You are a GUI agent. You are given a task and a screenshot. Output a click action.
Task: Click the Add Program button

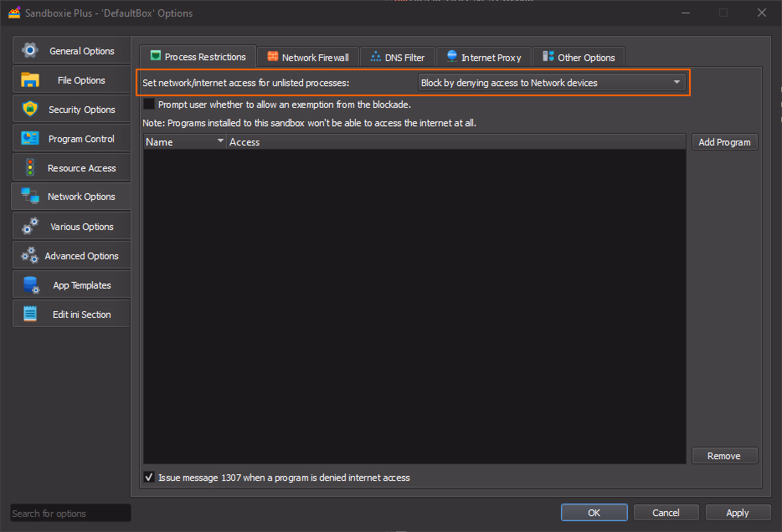[x=724, y=142]
